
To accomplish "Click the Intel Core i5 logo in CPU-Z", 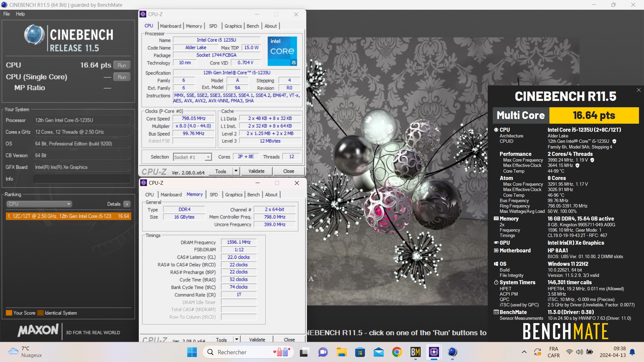I will point(282,51).
